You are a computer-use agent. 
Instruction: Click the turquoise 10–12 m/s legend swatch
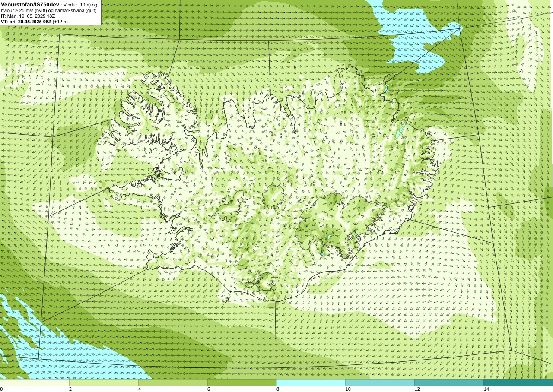point(380,383)
